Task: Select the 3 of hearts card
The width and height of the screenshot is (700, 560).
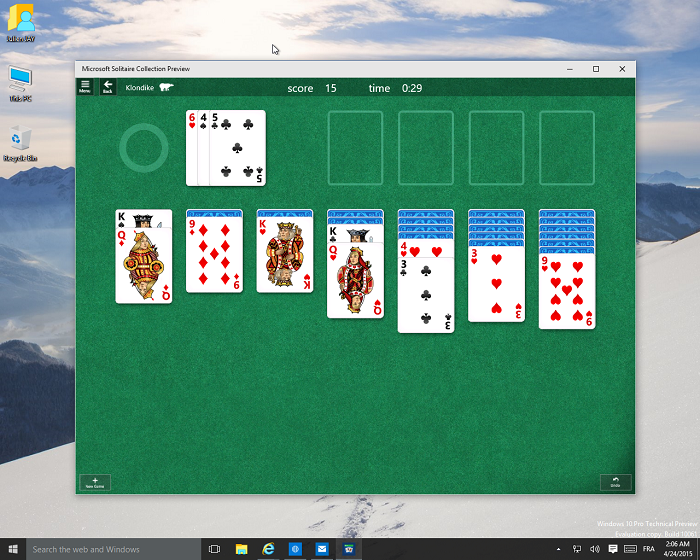Action: click(x=496, y=284)
